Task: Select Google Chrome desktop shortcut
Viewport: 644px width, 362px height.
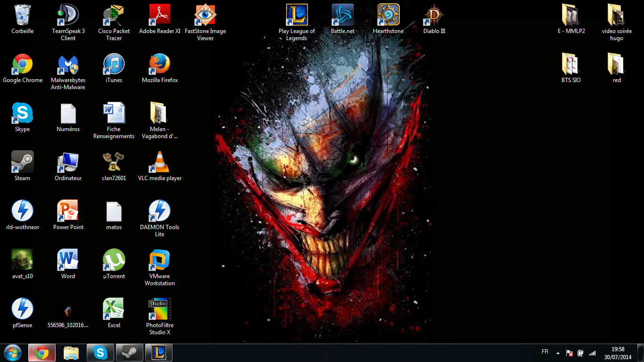Action: 22,64
